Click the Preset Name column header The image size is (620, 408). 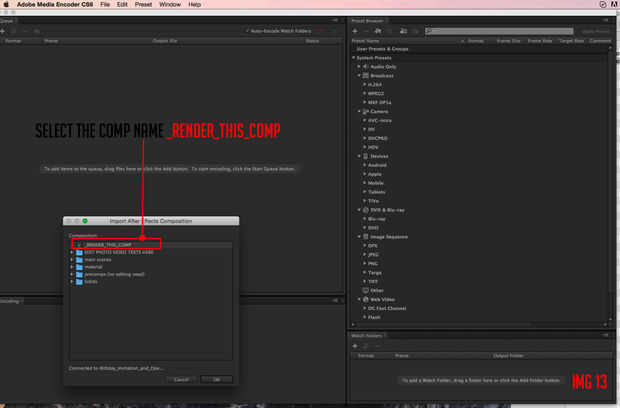[x=365, y=41]
